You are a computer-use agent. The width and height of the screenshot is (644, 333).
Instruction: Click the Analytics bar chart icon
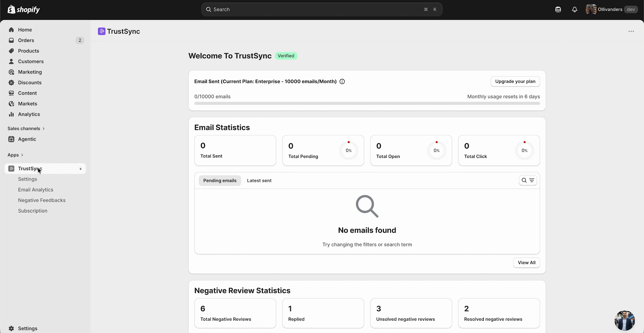11,114
